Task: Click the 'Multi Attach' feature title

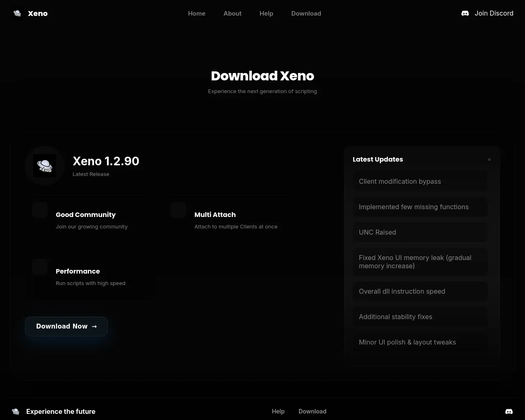Action: [x=215, y=215]
